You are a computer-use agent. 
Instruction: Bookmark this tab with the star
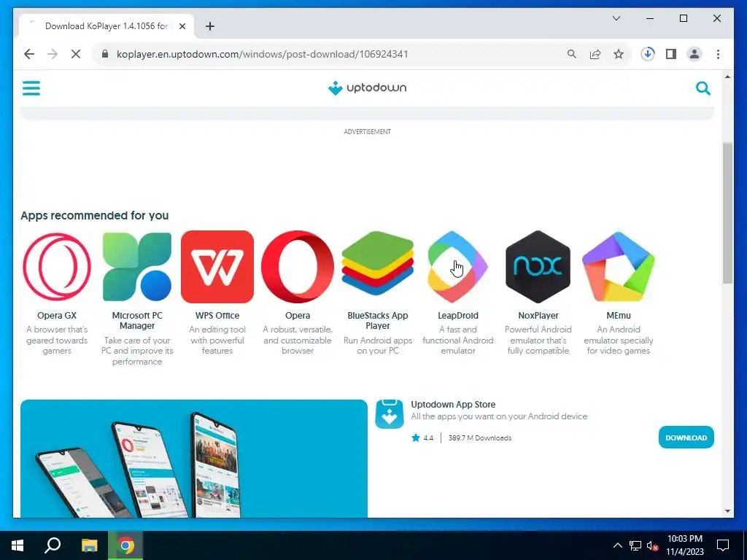click(619, 54)
